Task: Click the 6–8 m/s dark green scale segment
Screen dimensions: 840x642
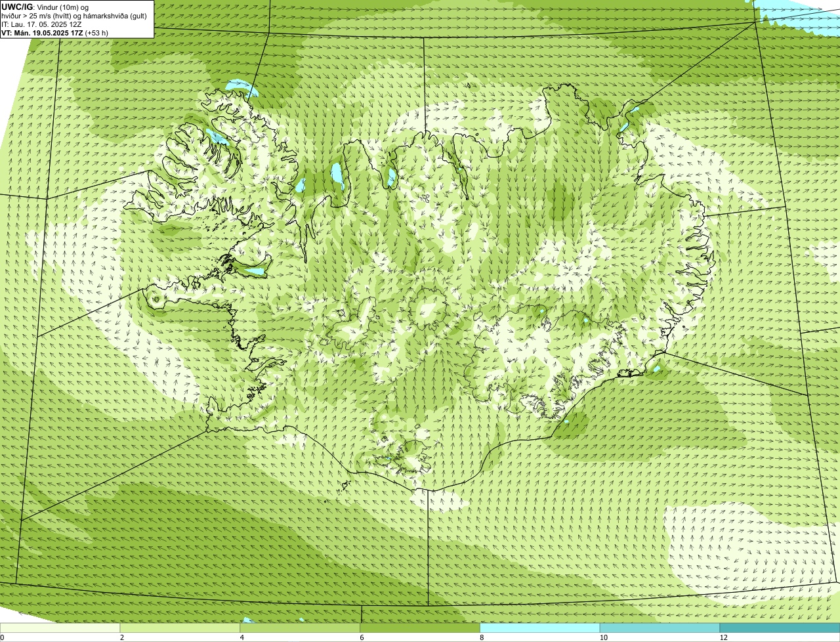Action: click(420, 628)
